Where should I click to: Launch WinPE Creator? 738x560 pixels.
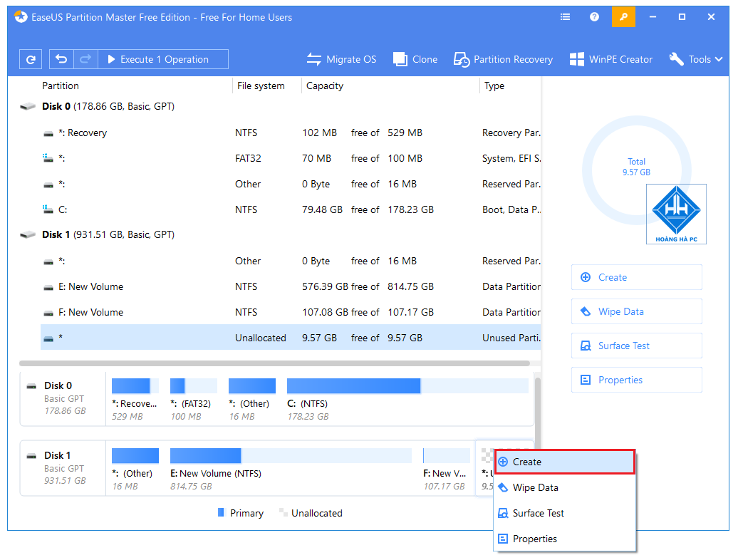pos(610,59)
